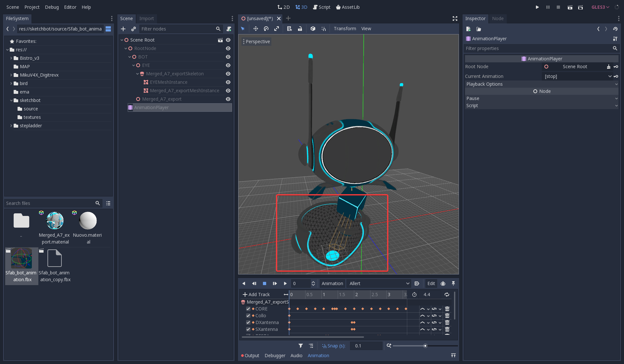
Task: Switch to the Import tab
Action: 147,19
